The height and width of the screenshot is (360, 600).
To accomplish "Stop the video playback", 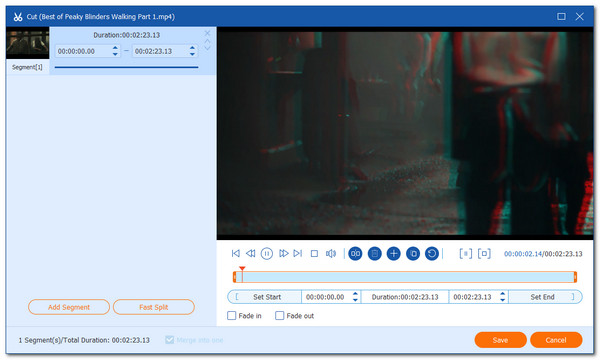I will [314, 254].
